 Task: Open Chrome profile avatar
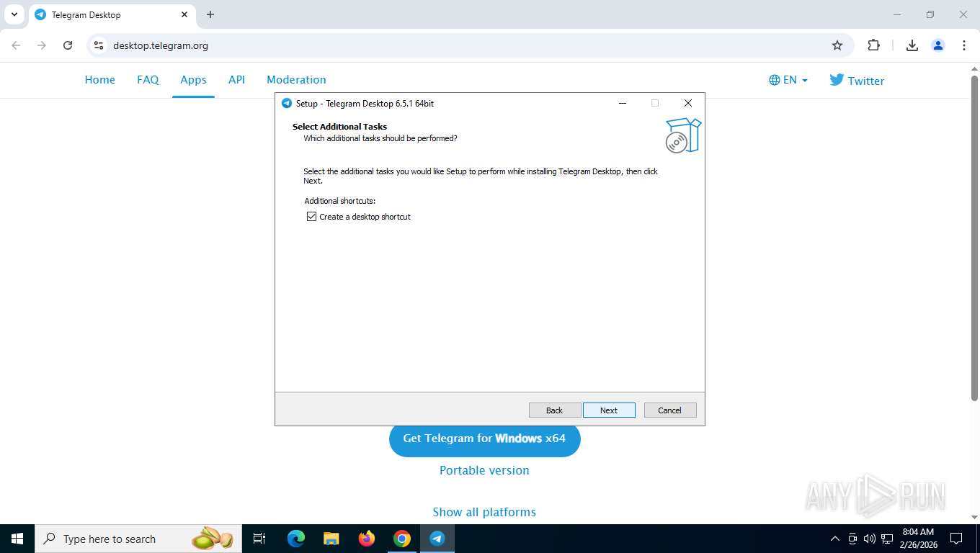[938, 45]
